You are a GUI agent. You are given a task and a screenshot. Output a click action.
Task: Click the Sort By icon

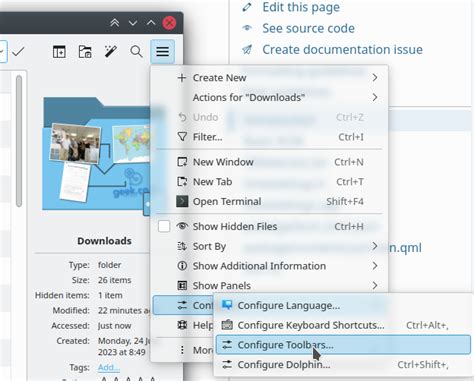pyautogui.click(x=182, y=246)
